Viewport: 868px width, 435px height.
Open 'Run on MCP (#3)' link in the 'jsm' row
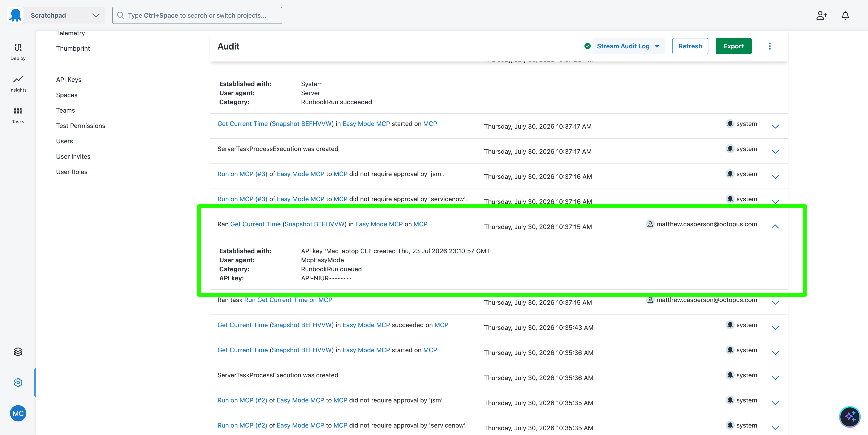(x=242, y=174)
